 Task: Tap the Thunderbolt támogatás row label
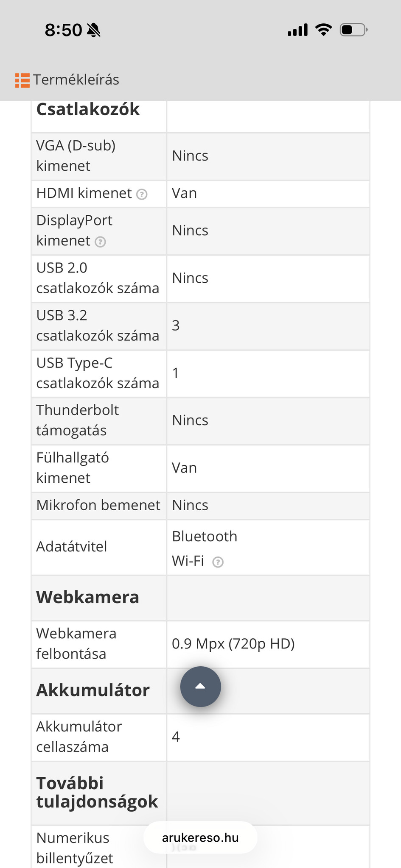coord(78,420)
